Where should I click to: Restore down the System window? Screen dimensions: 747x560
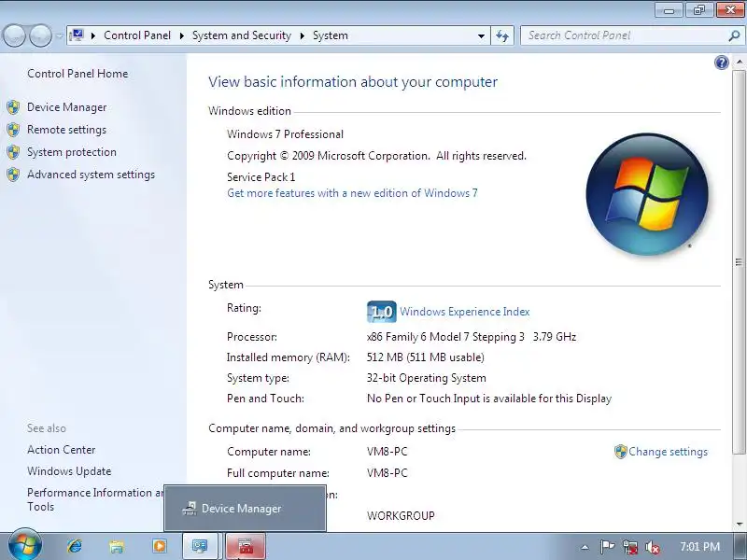point(698,9)
